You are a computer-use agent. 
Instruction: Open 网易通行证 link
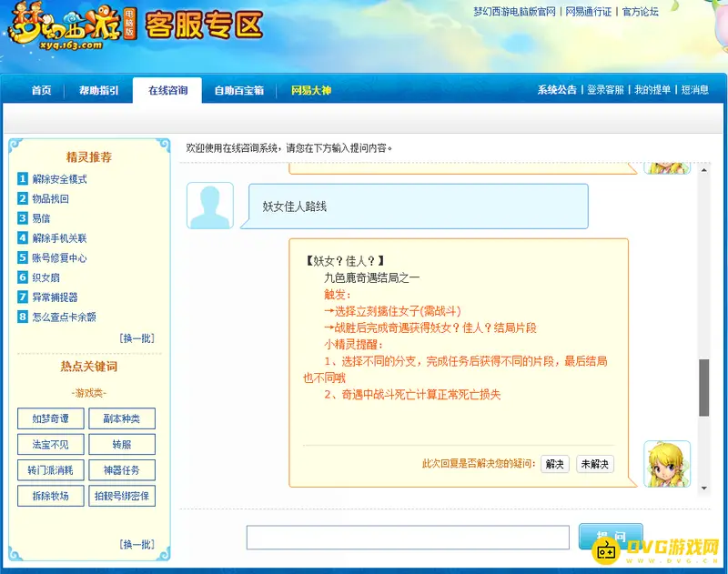coord(588,12)
